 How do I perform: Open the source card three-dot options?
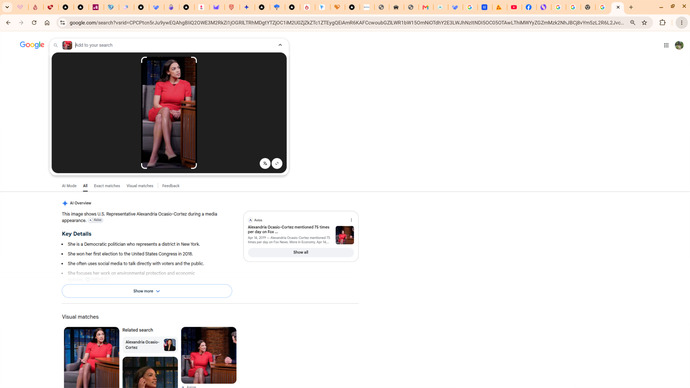click(x=351, y=220)
